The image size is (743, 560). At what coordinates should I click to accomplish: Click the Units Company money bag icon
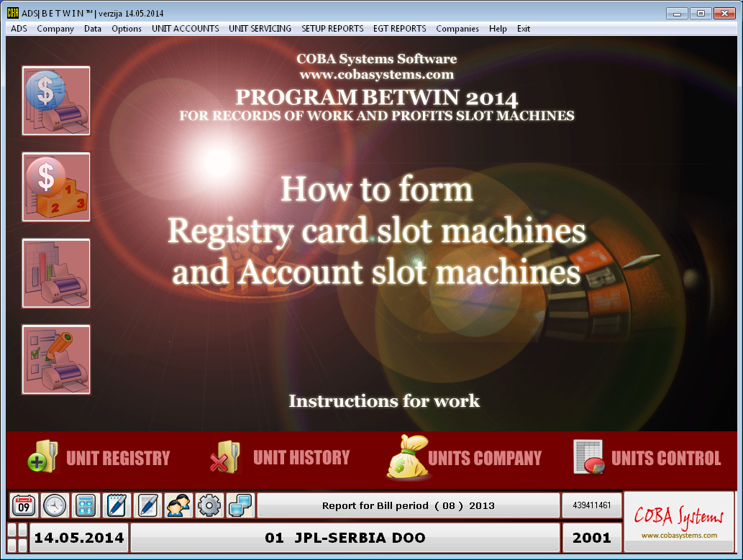coord(406,456)
